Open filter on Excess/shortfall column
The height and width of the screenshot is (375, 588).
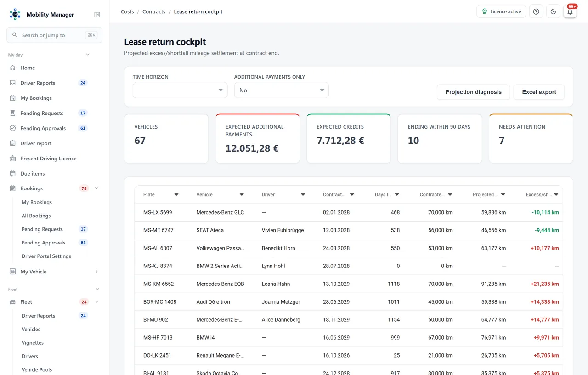point(556,195)
